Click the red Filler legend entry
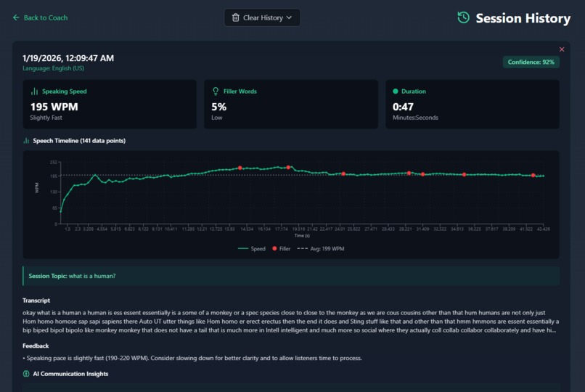The width and height of the screenshot is (585, 392). (x=282, y=249)
